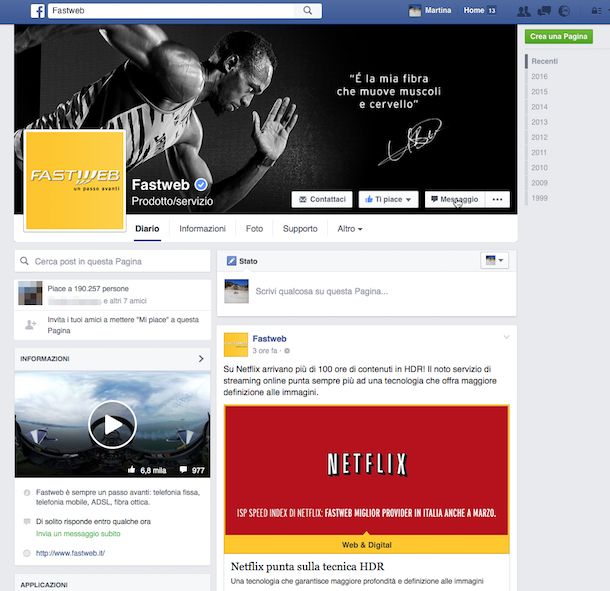Click the Fastweb post avatar thumbnail
Image resolution: width=610 pixels, height=591 pixels.
pyautogui.click(x=236, y=344)
